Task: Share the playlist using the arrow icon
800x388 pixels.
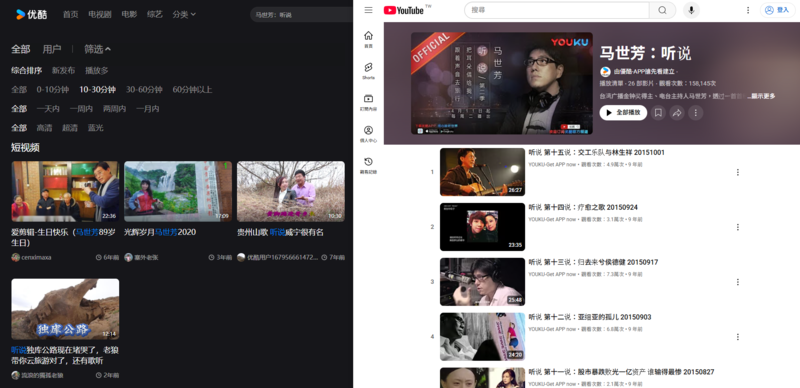Action: tap(677, 113)
